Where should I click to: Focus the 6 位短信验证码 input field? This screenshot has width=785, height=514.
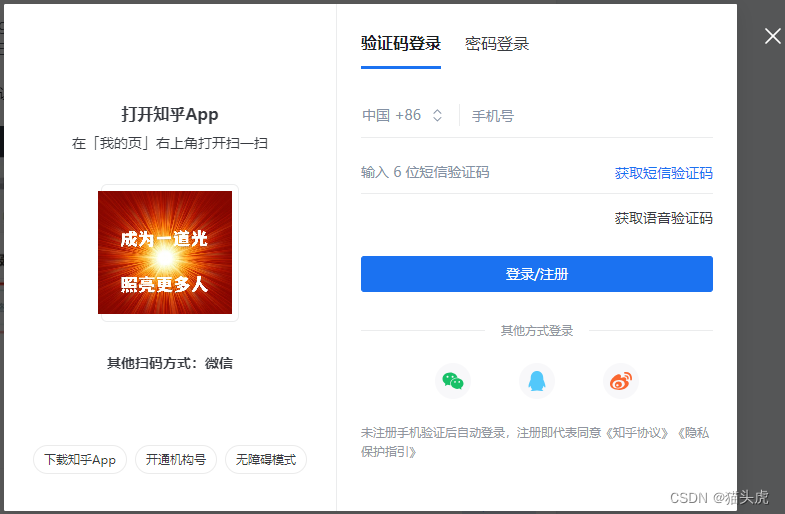pos(481,173)
